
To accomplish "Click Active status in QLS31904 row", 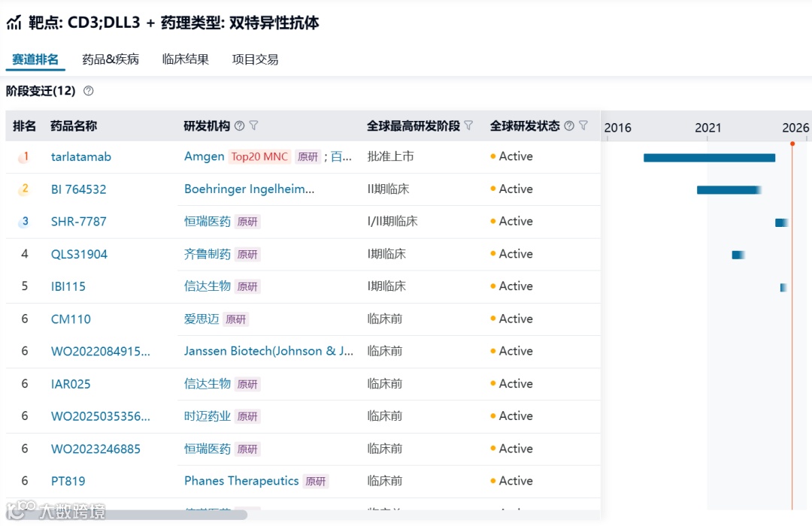I will 512,254.
